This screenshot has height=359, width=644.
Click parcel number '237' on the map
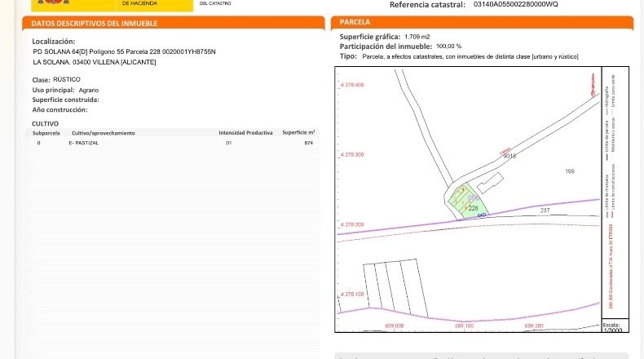coord(545,211)
